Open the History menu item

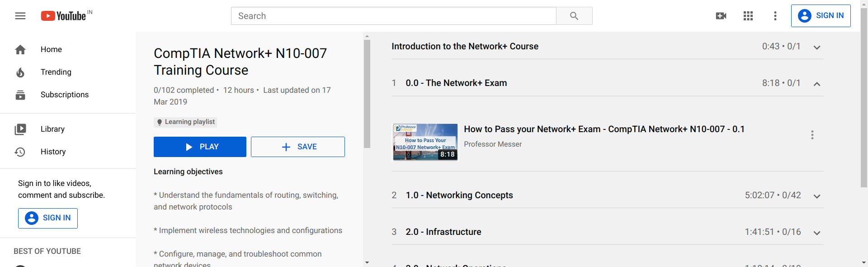[x=68, y=152]
